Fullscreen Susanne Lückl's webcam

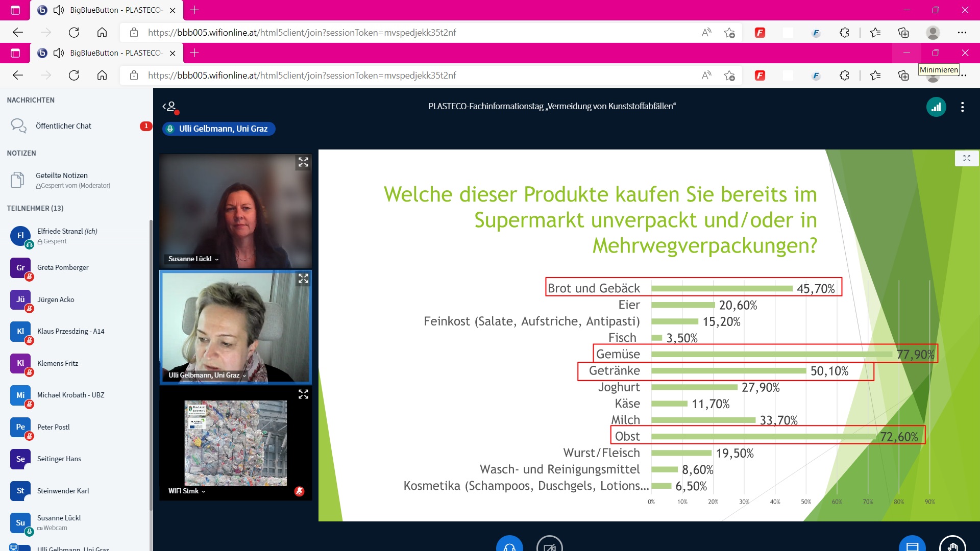tap(303, 162)
